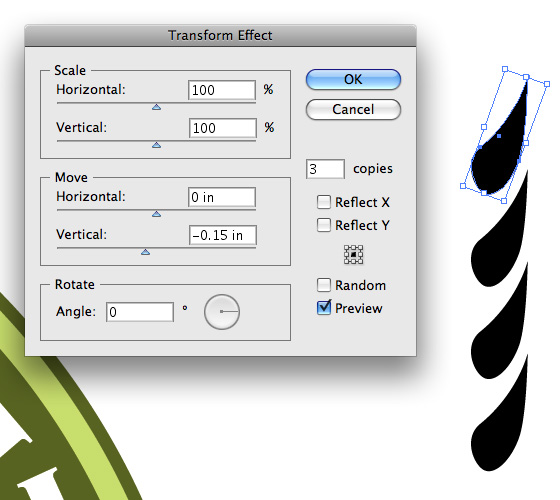This screenshot has height=500, width=560.
Task: Click the Scale Horizontal slider triangle
Action: [156, 107]
